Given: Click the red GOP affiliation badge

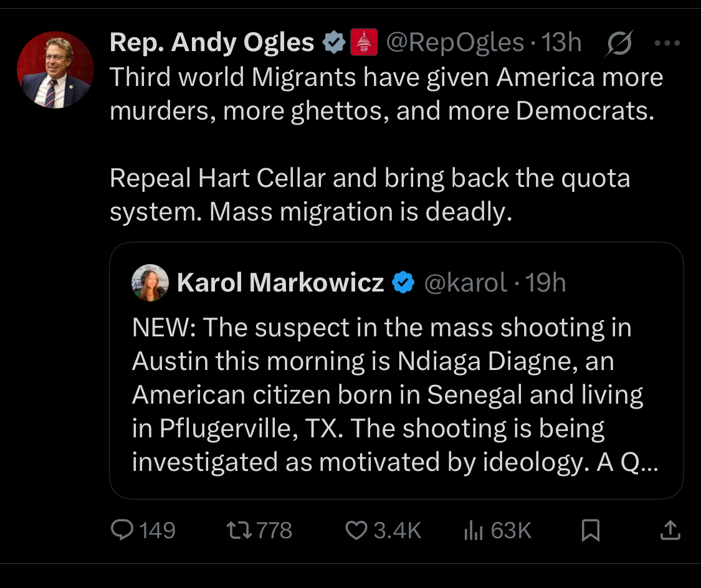Looking at the screenshot, I should click(x=365, y=43).
